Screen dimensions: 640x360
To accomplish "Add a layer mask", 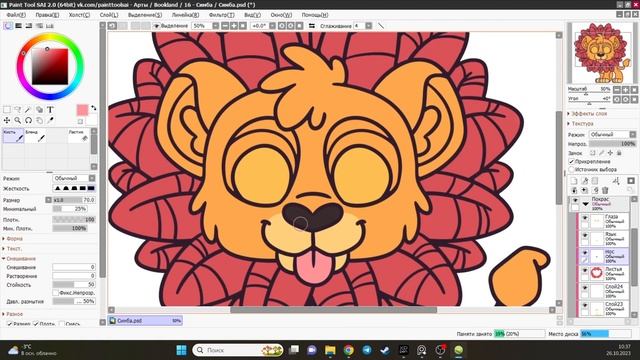I will click(x=631, y=181).
